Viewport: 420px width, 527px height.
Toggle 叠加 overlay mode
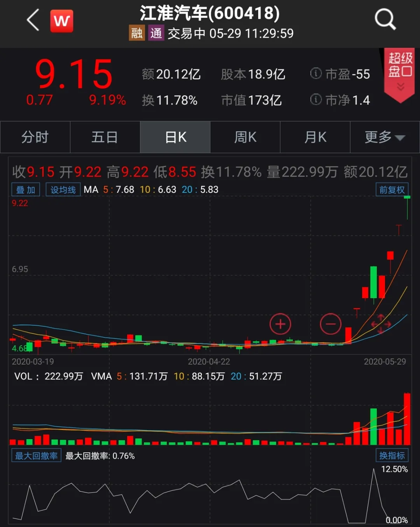(25, 189)
